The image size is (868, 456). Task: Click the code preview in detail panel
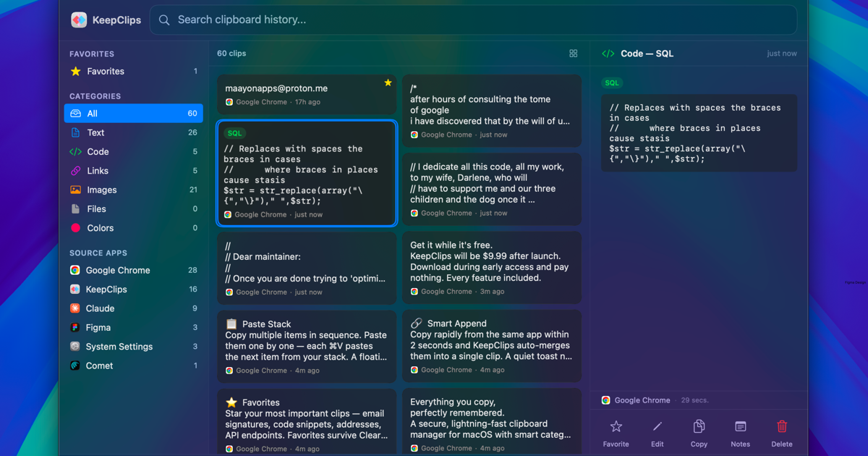click(699, 133)
